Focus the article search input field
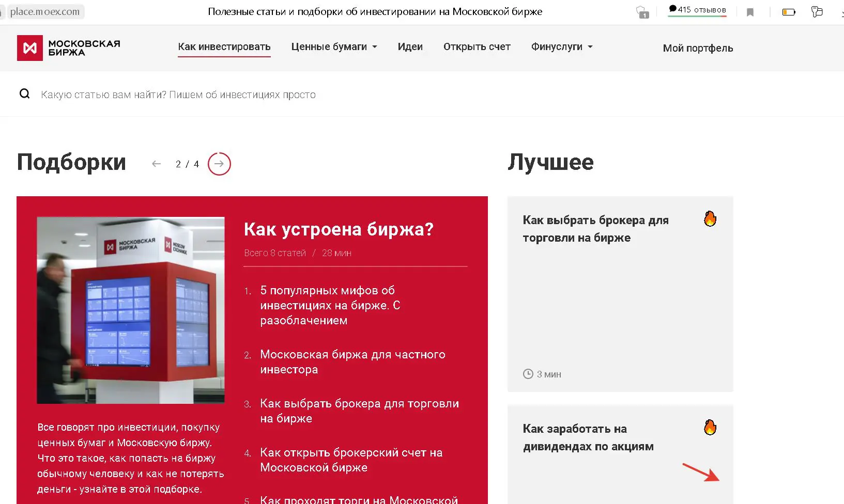 click(x=178, y=94)
